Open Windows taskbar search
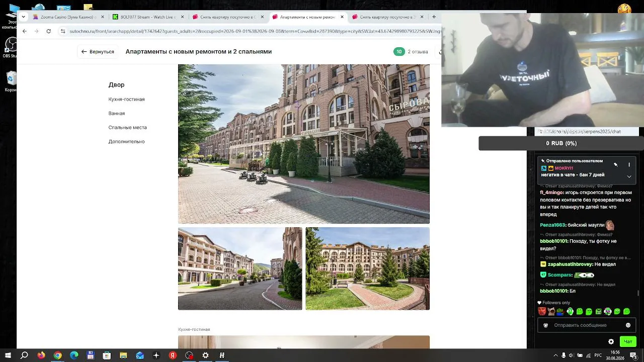The width and height of the screenshot is (644, 362). (24, 355)
